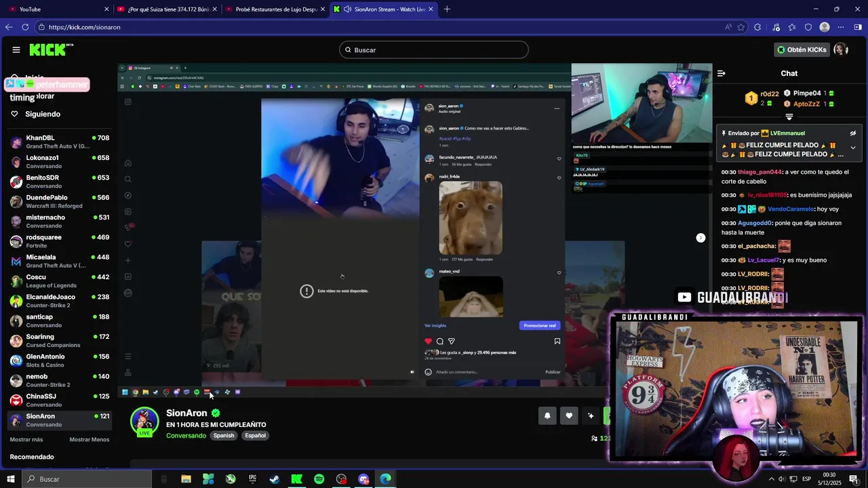Select DuendePablo Warcraft III channel
Image resolution: width=868 pixels, height=488 pixels.
click(x=60, y=201)
